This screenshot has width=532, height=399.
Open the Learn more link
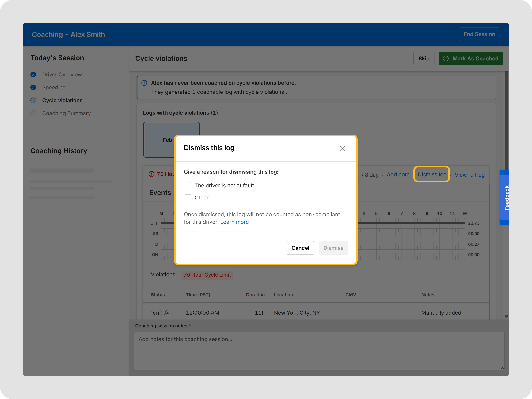point(234,222)
